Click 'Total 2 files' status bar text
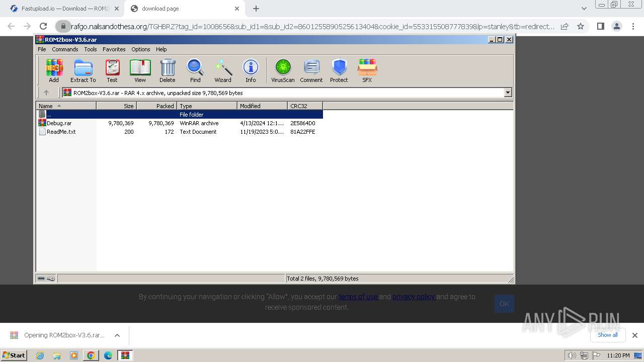 pyautogui.click(x=323, y=279)
